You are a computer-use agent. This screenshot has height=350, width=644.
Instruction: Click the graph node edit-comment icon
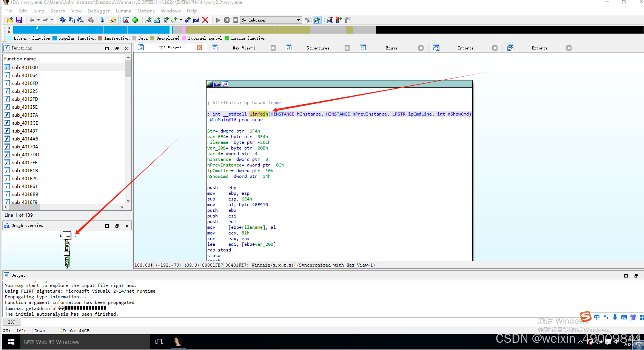217,84
